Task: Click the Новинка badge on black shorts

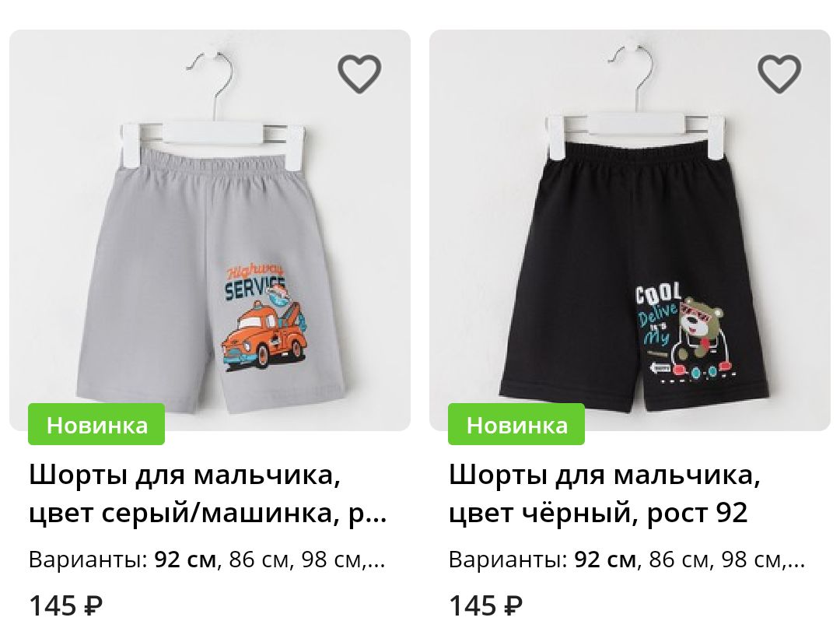Action: (516, 424)
